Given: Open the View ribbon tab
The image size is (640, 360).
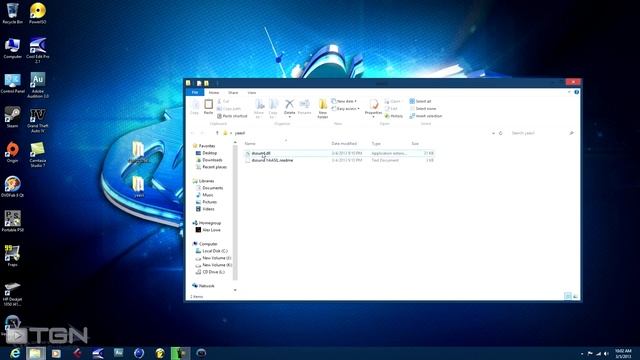Looking at the screenshot, I should (x=252, y=93).
